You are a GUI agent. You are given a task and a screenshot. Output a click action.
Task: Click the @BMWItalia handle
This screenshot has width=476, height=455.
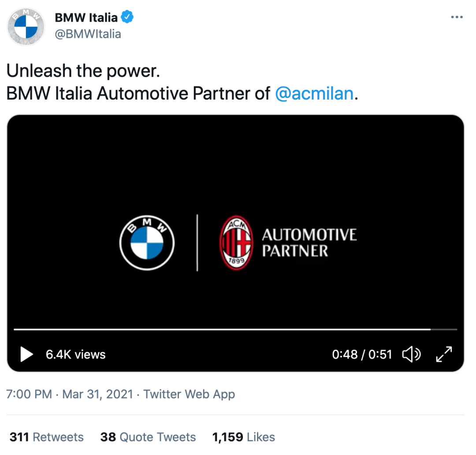click(x=88, y=34)
